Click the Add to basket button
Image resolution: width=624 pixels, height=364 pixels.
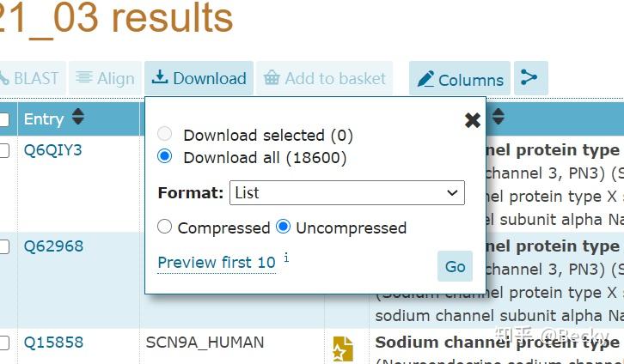(324, 79)
